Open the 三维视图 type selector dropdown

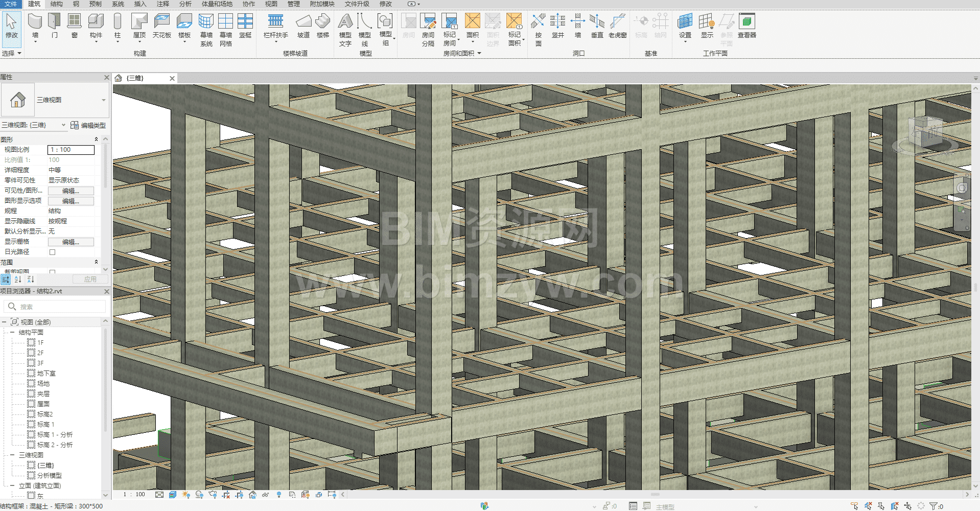pos(103,100)
